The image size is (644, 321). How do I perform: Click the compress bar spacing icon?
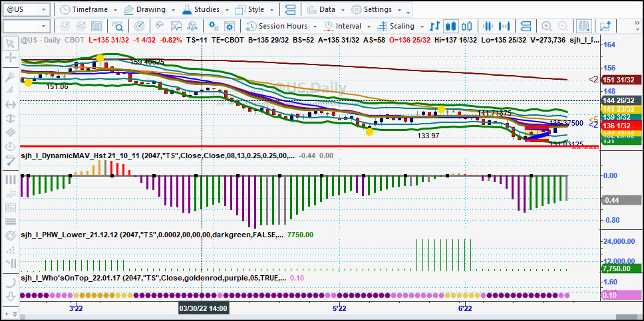point(488,27)
